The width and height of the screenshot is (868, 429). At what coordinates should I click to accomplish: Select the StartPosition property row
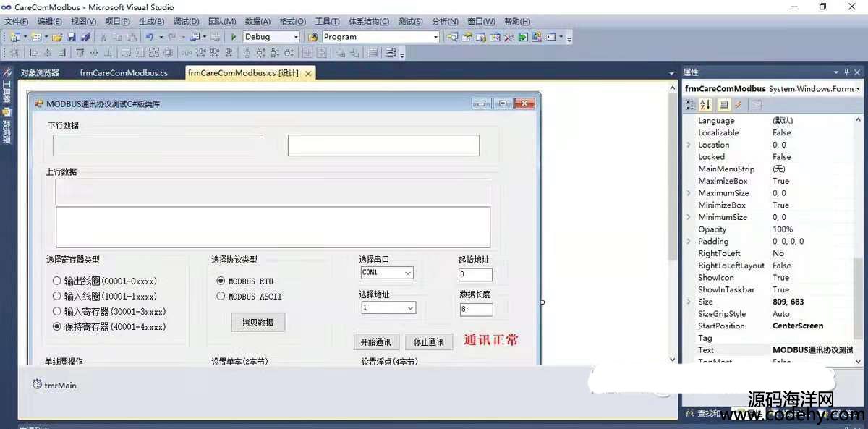coord(773,326)
